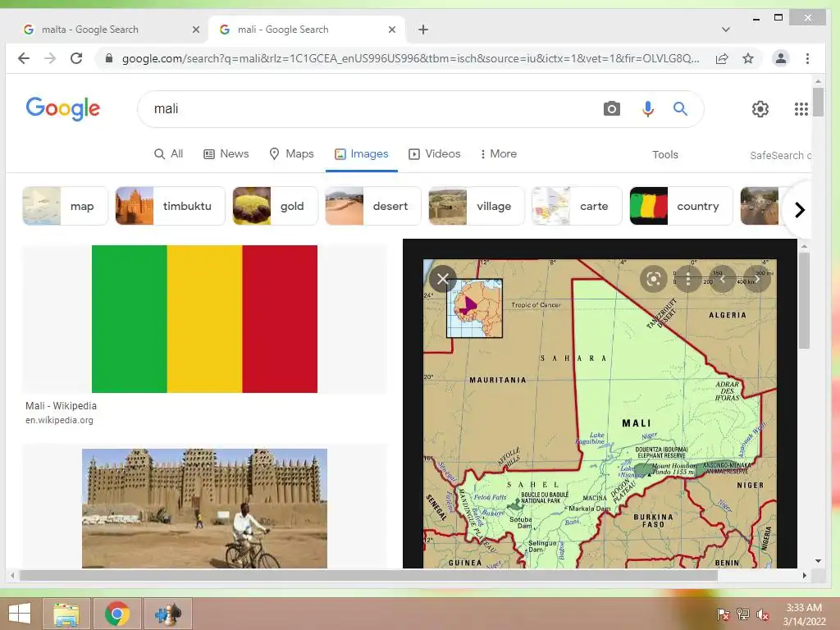Close the mali Google Search tab
The width and height of the screenshot is (840, 630).
[392, 30]
